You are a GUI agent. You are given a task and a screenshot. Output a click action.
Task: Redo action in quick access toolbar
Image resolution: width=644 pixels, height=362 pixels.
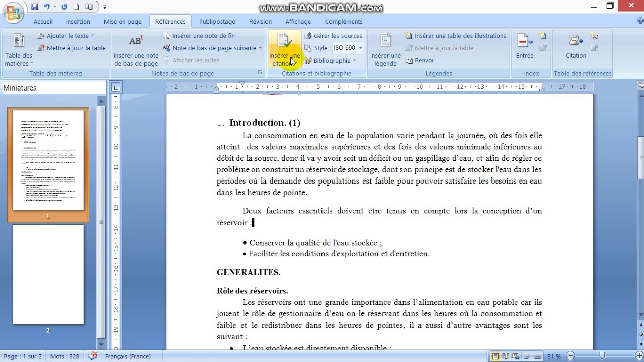click(x=64, y=7)
